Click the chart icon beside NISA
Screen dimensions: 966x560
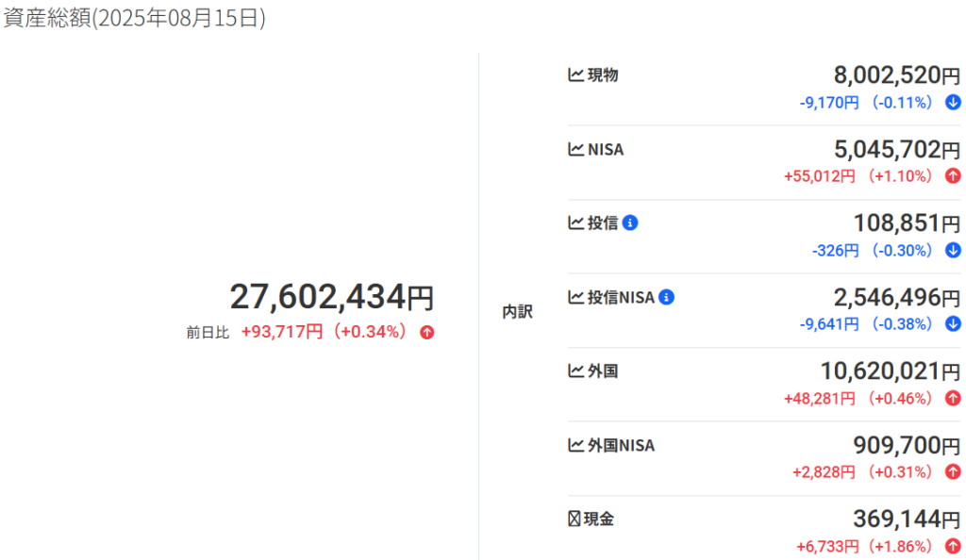(x=575, y=150)
